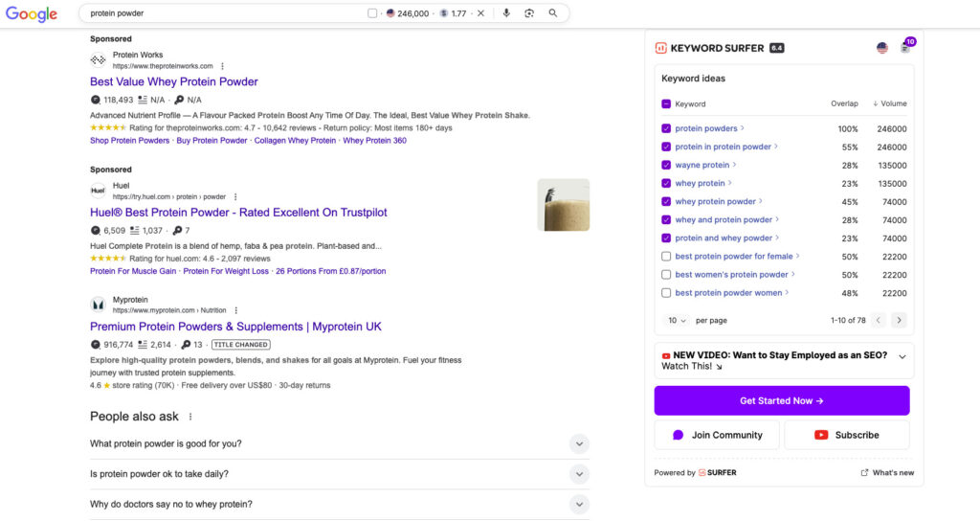Click the US flag country selector in Keyword Surfer
980x521 pixels.
point(881,48)
